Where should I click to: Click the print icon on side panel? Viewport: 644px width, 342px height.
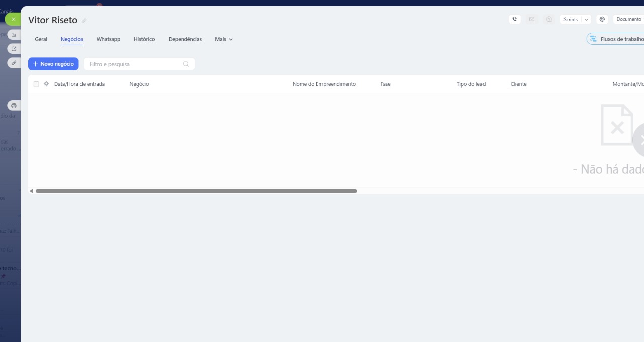[14, 106]
